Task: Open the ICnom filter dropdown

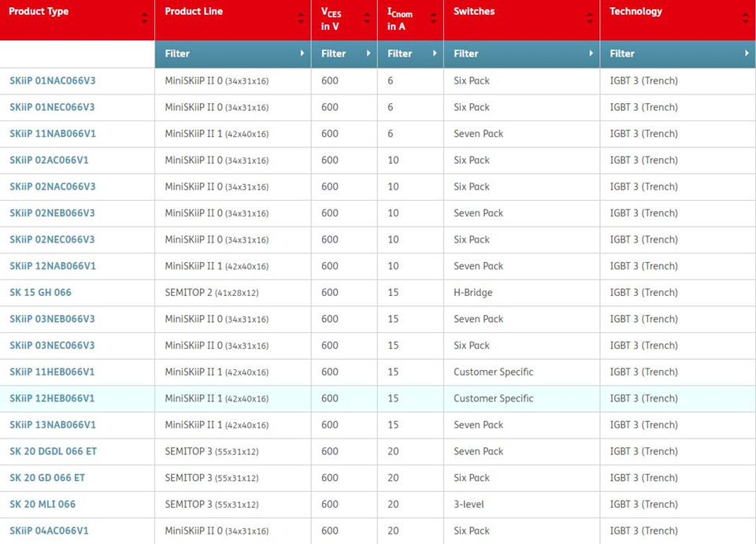Action: click(x=410, y=54)
